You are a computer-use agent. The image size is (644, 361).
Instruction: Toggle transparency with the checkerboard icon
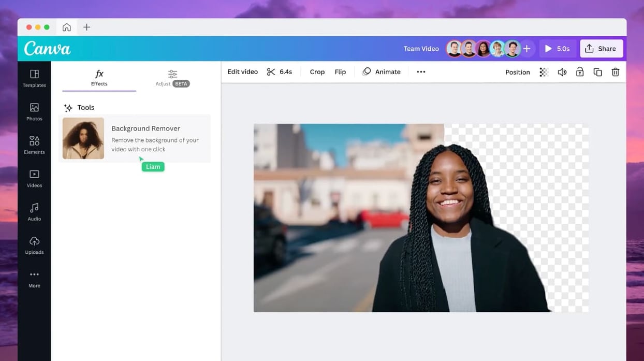(544, 71)
